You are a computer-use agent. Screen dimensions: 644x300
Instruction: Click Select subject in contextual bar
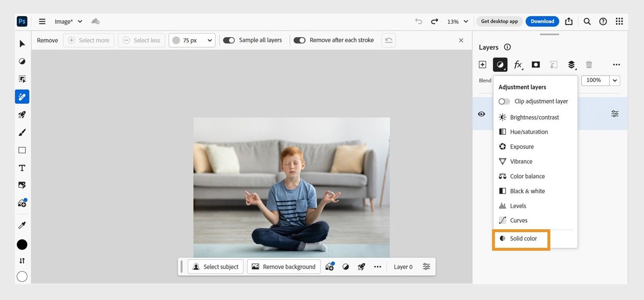pyautogui.click(x=216, y=267)
